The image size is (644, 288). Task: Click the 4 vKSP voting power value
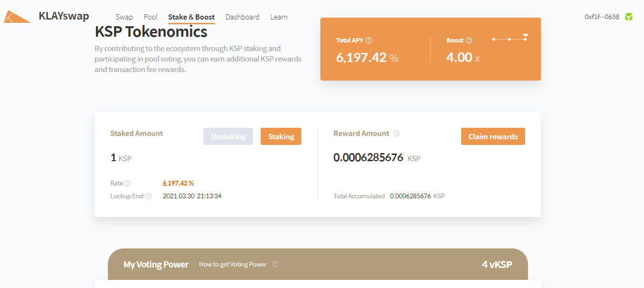point(497,264)
